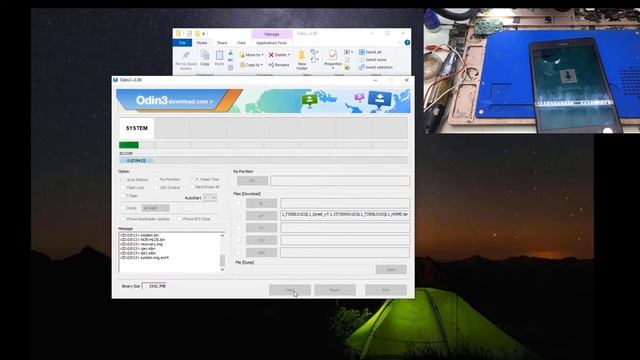
Task: Toggle the Dump checkbox in Odin
Action: (122, 208)
